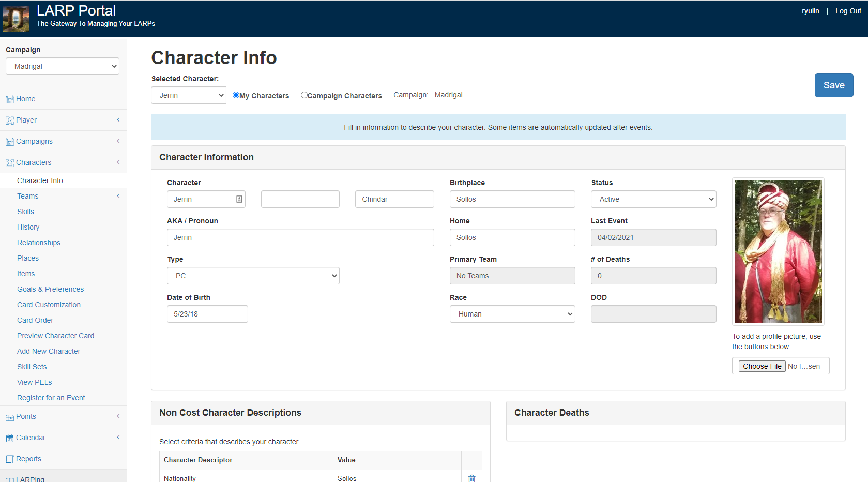This screenshot has width=868, height=482.
Task: Select the Campaign Characters radio button
Action: [304, 95]
